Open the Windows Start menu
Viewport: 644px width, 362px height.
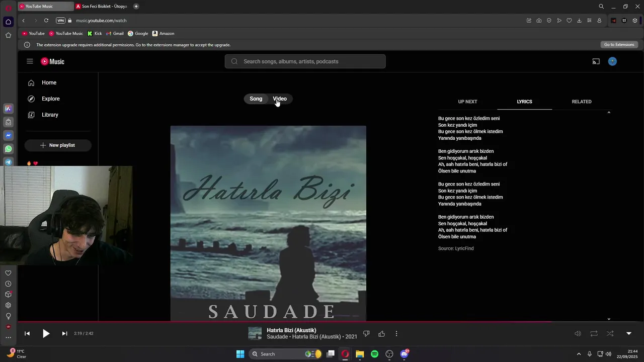(240, 354)
